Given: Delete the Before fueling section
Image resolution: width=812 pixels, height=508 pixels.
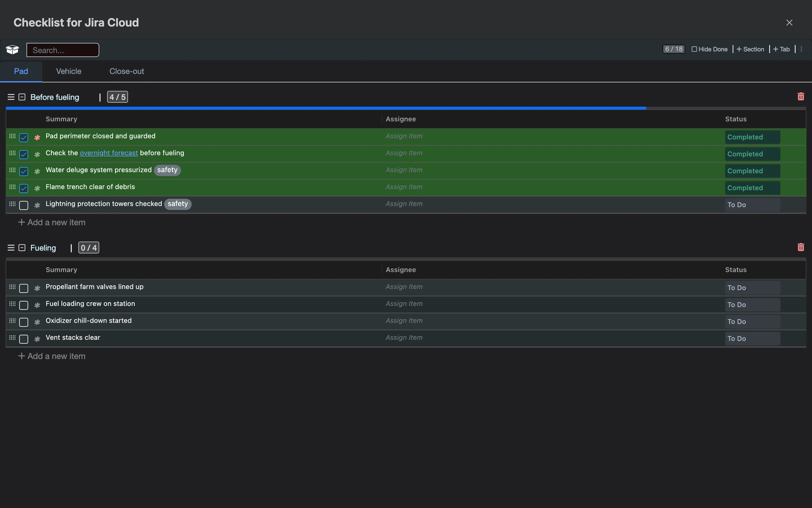Looking at the screenshot, I should click(801, 97).
